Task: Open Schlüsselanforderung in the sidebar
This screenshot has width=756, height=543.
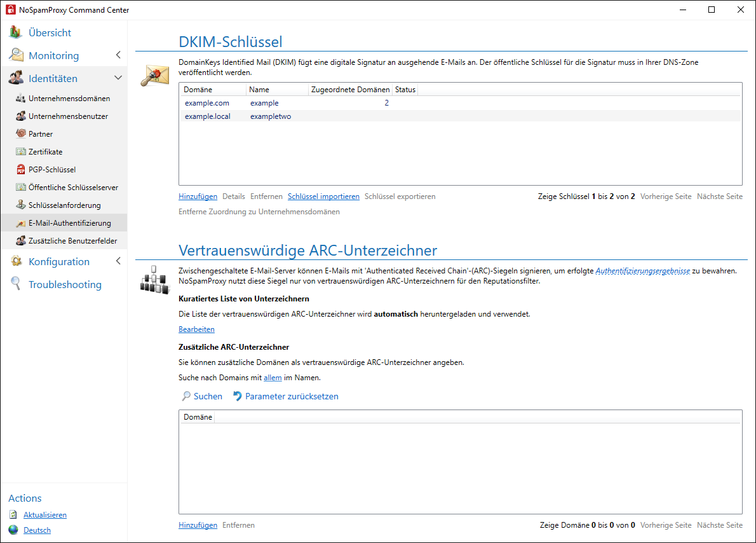Action: pyautogui.click(x=65, y=205)
